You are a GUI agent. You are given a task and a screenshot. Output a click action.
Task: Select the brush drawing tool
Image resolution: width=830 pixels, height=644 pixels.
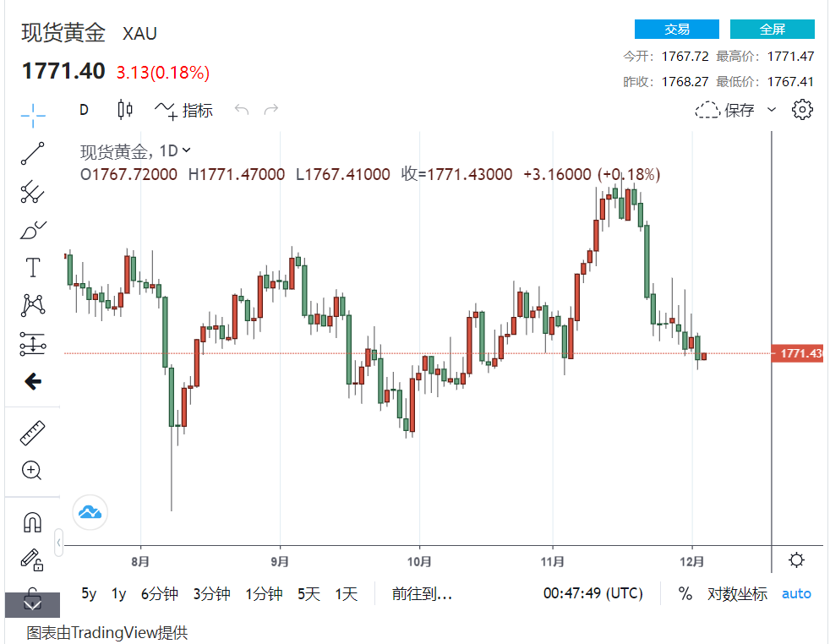point(33,230)
